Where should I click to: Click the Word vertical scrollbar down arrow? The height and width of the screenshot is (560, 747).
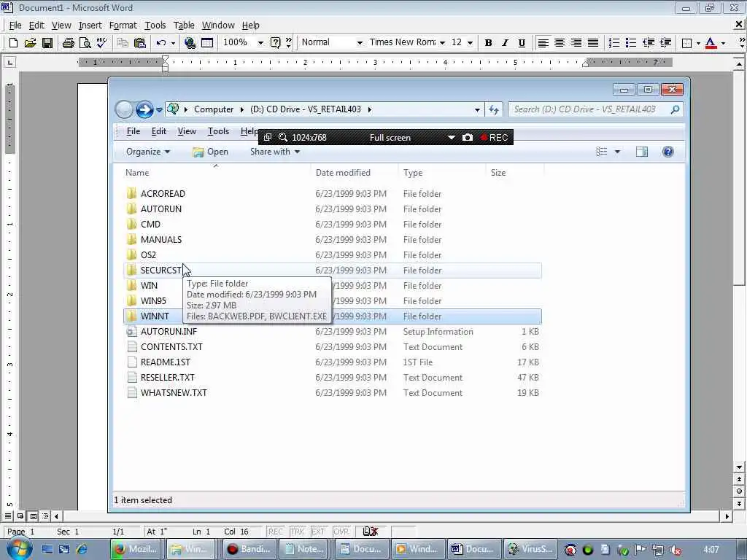(739, 467)
